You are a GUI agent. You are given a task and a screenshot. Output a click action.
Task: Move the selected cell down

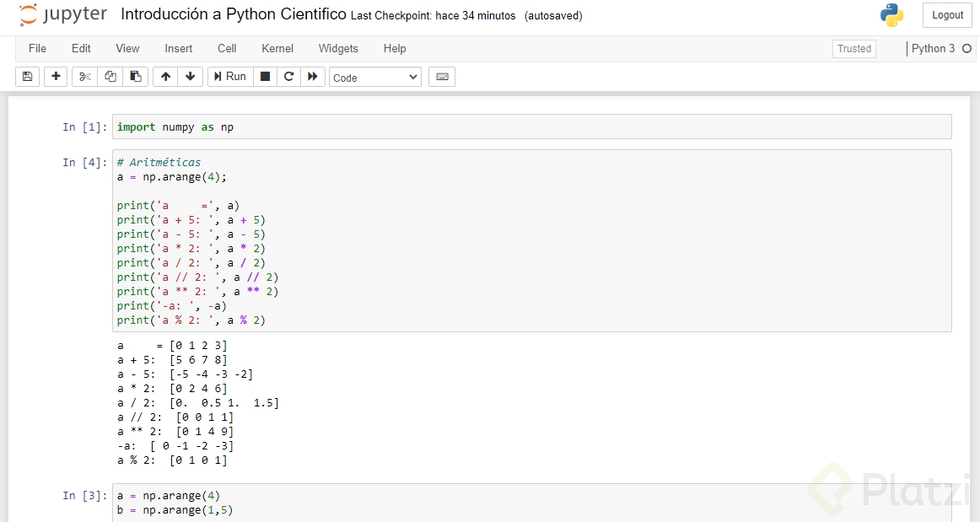click(191, 76)
